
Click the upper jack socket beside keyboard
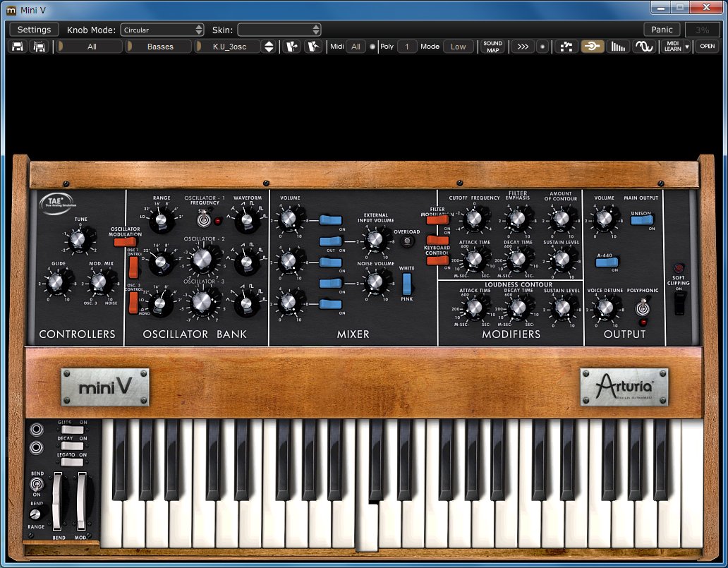[x=36, y=430]
